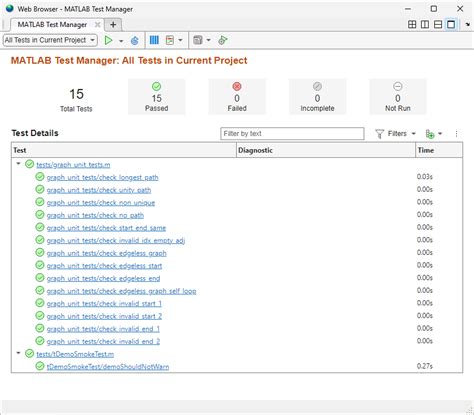Open the check_edgeless_graph test link
Image resolution: width=474 pixels, height=415 pixels.
point(106,253)
